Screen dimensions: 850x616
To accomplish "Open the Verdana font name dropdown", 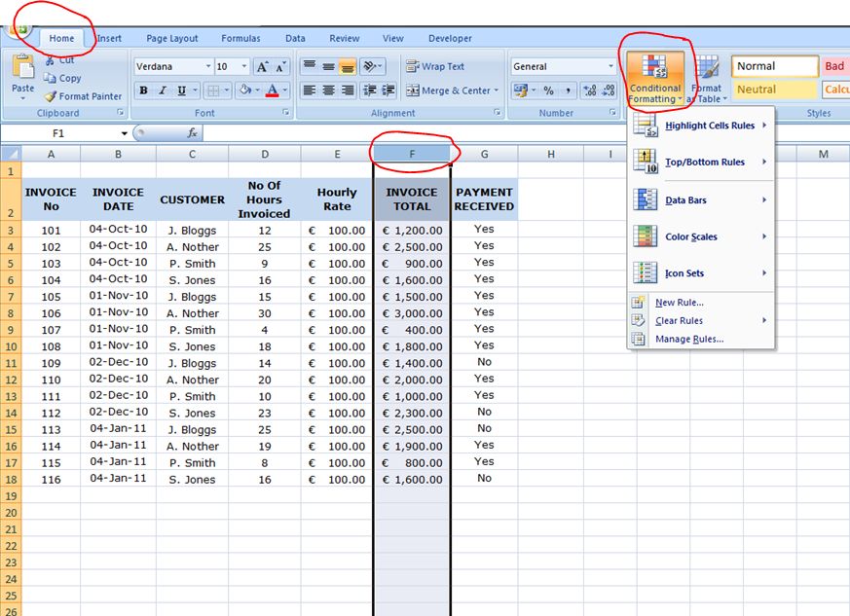I will [208, 66].
